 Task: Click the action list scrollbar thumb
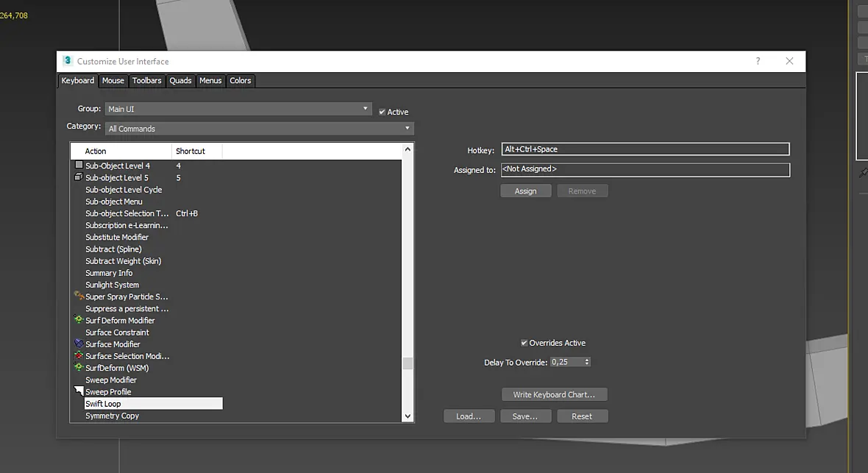click(408, 363)
